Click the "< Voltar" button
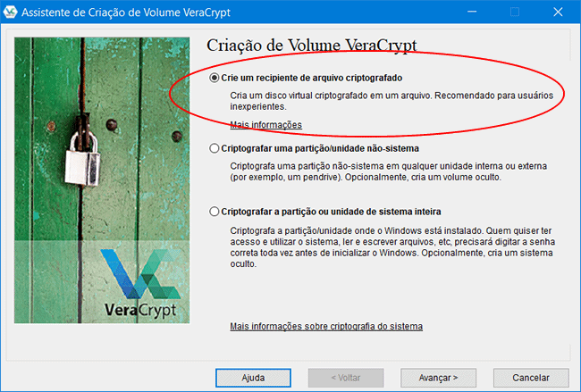Viewport: 581px width, 392px height. pyautogui.click(x=345, y=378)
